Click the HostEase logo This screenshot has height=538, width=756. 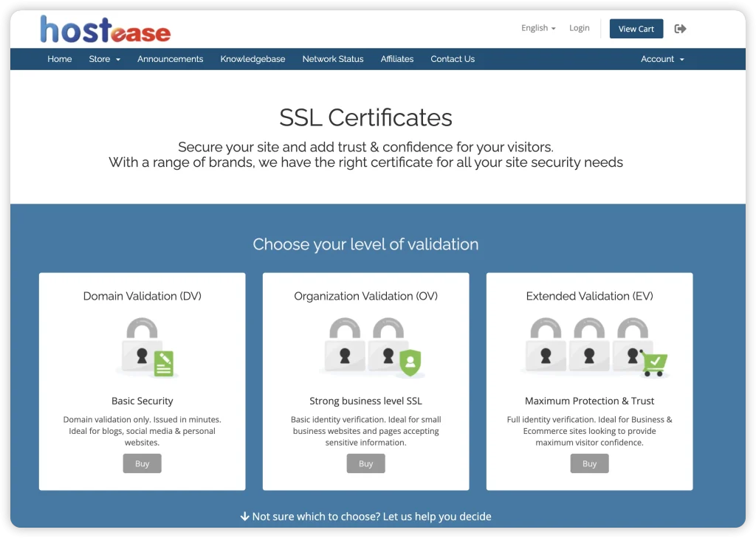click(x=105, y=30)
